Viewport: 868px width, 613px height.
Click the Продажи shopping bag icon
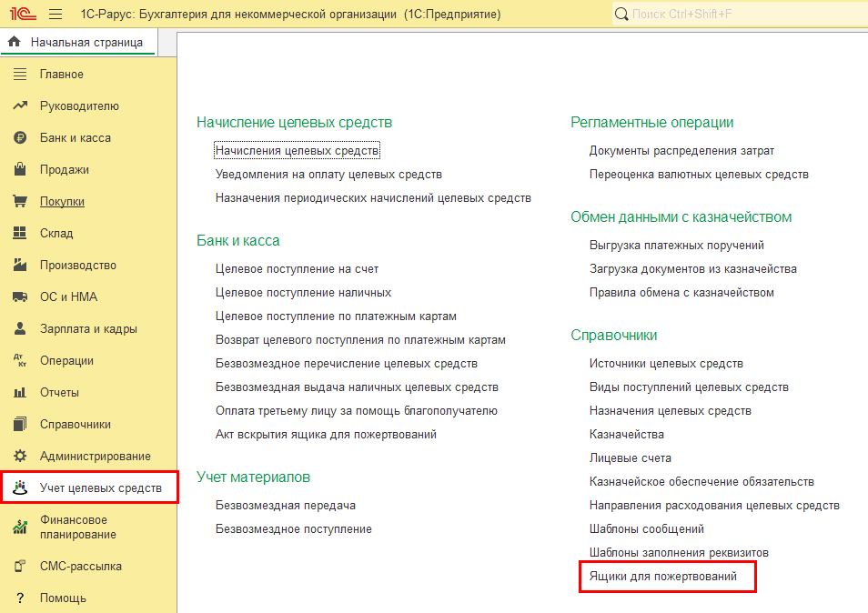[20, 169]
